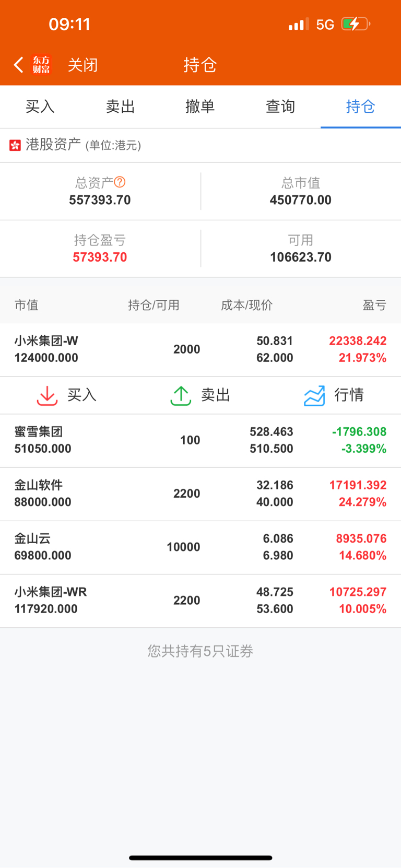The image size is (401, 868).
Task: Tap the green 卖出 upload-arrow icon
Action: [x=181, y=395]
